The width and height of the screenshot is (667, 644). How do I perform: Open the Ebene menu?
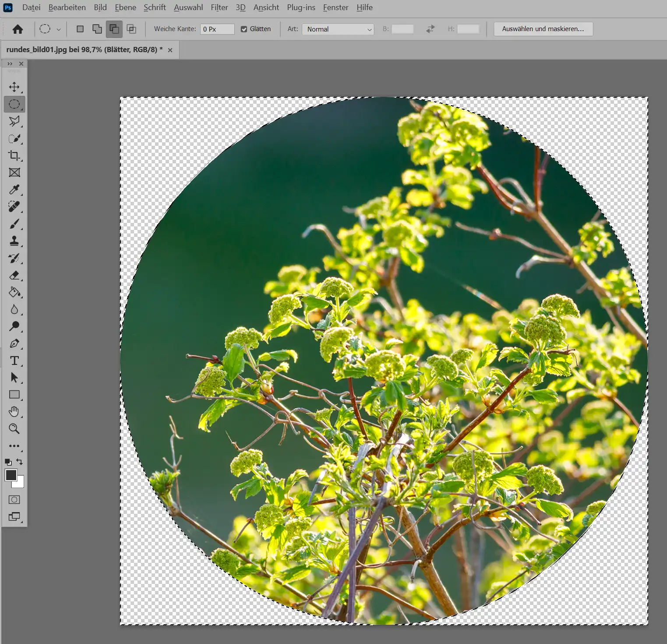tap(125, 7)
